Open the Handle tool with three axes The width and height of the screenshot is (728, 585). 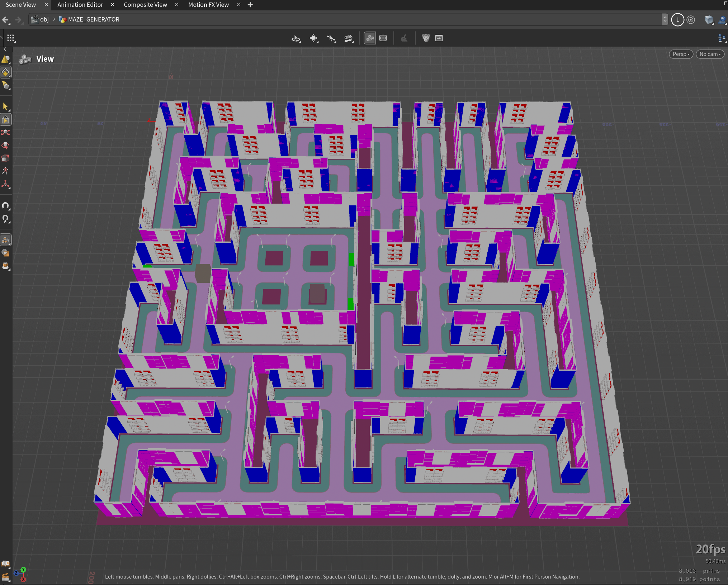point(5,184)
